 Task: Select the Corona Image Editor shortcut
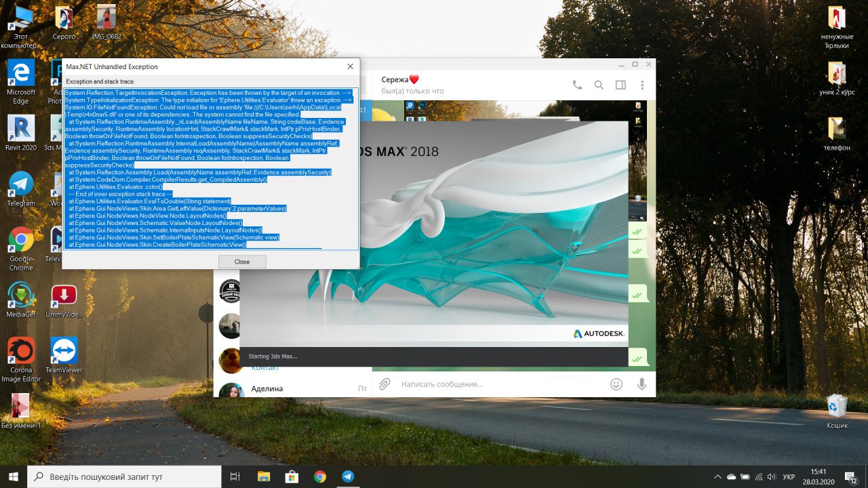coord(21,361)
